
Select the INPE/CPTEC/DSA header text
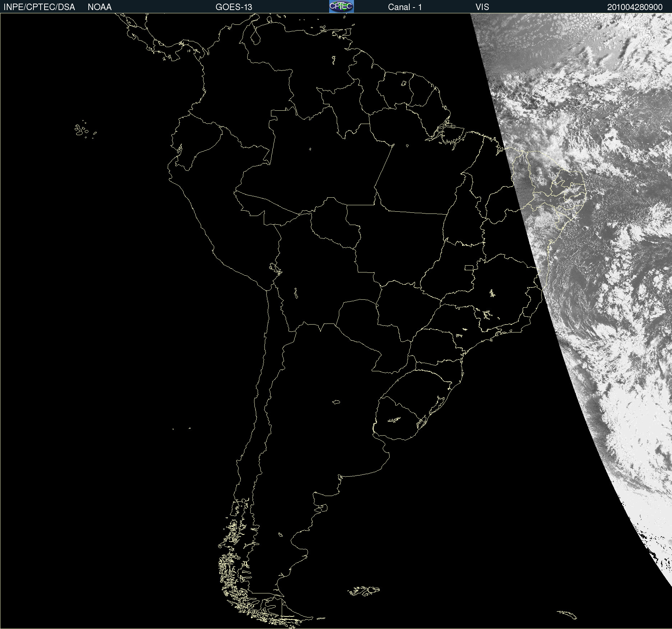click(39, 7)
